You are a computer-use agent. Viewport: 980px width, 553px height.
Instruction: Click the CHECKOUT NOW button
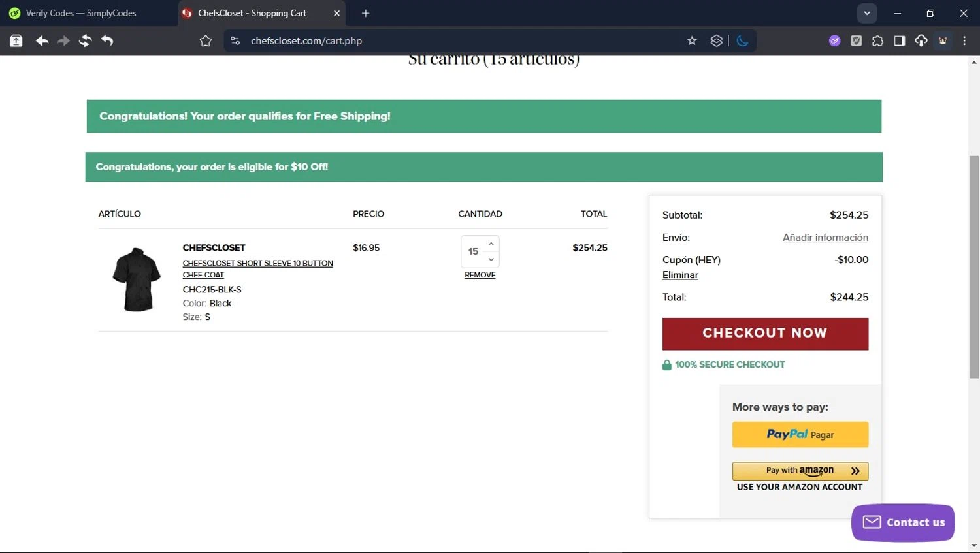pyautogui.click(x=765, y=334)
